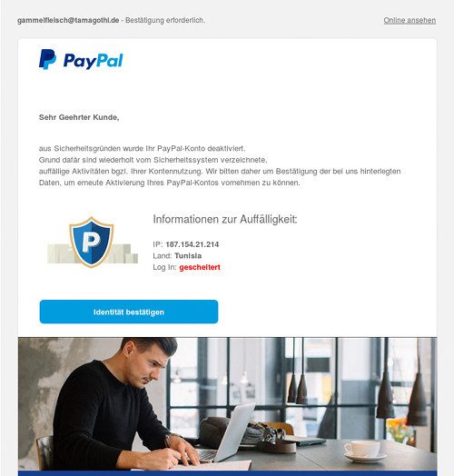This screenshot has width=454, height=476.
Task: Click the PayPal double-P logo icon
Action: (x=47, y=60)
